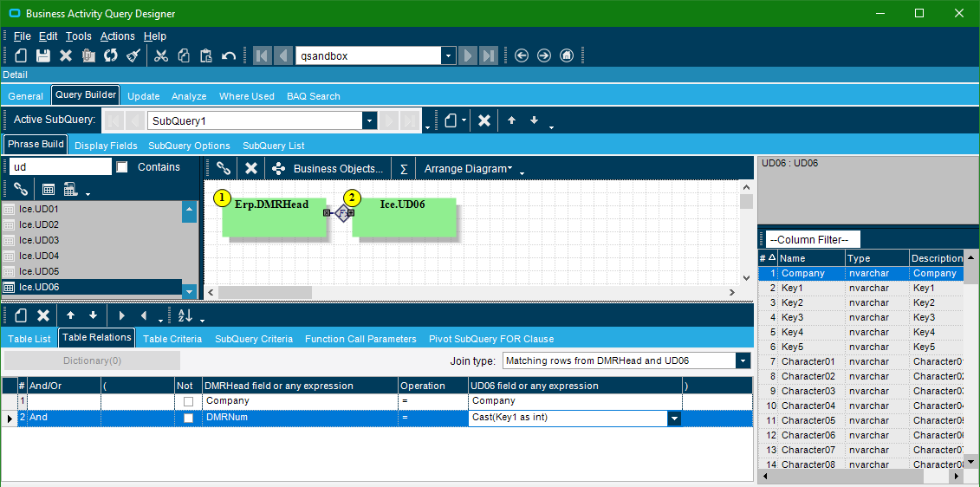Screen dimensions: 980x487
Task: Click the Sigma aggregate icon
Action: [x=404, y=169]
